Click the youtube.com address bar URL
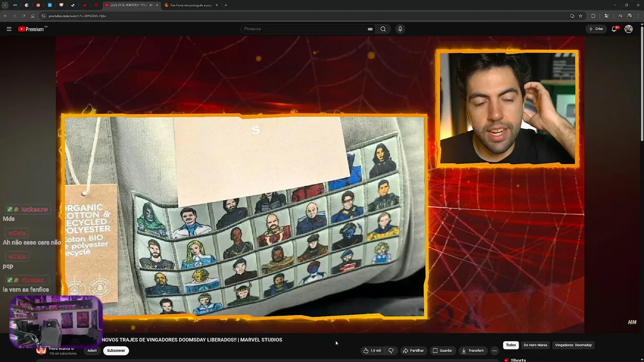This screenshot has width=644, height=362. pyautogui.click(x=77, y=16)
